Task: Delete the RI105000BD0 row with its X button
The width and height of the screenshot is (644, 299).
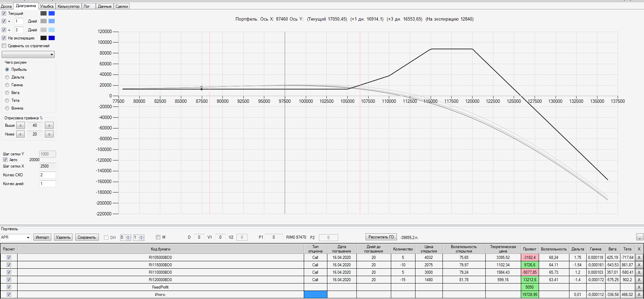Action: [x=639, y=258]
